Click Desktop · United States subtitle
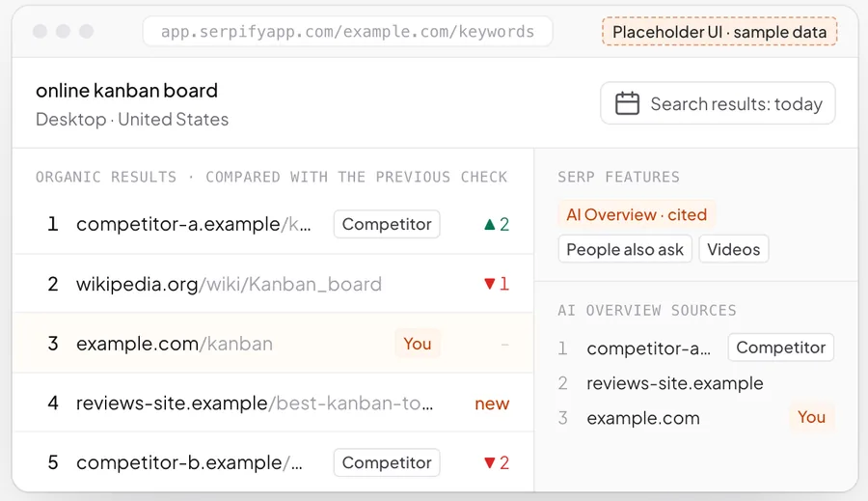This screenshot has height=501, width=868. pos(132,119)
